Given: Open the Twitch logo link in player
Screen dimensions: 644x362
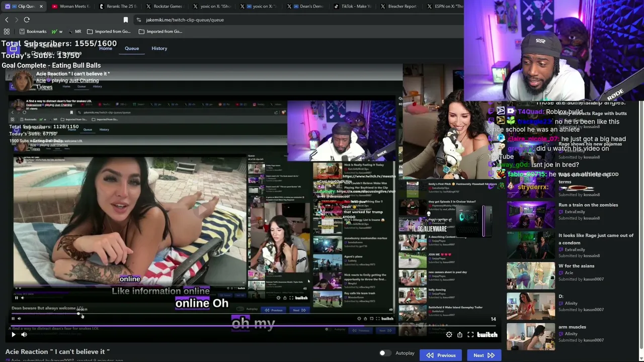Looking at the screenshot, I should click(487, 334).
